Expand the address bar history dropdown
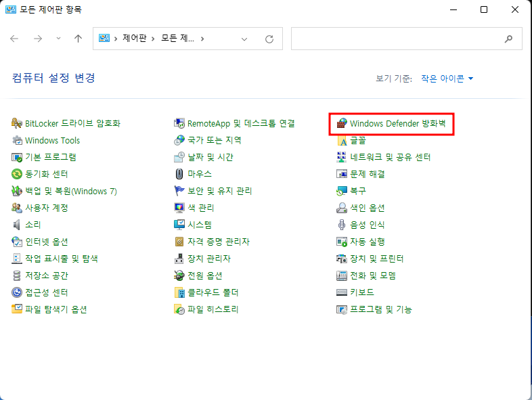Image resolution: width=532 pixels, height=400 pixels. tap(244, 39)
